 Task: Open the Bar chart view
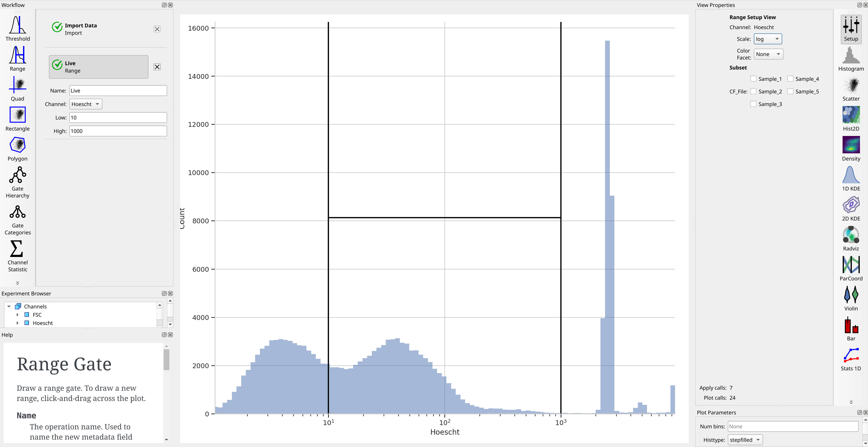coord(851,328)
